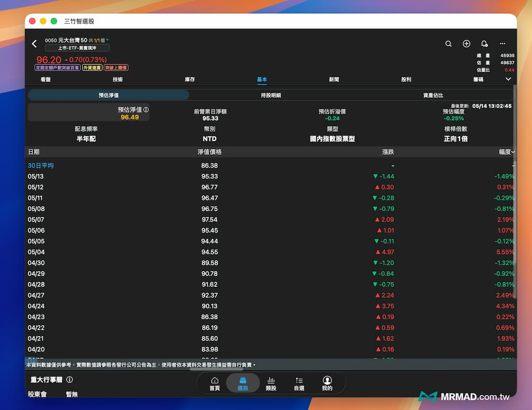The image size is (532, 410).
Task: Click the 三竹智選股 window title
Action: point(79,21)
